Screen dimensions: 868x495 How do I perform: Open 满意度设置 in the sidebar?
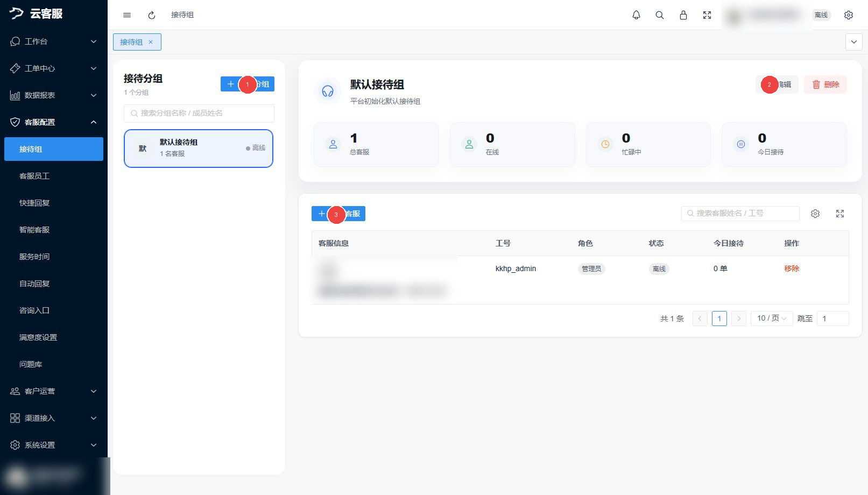tap(54, 337)
